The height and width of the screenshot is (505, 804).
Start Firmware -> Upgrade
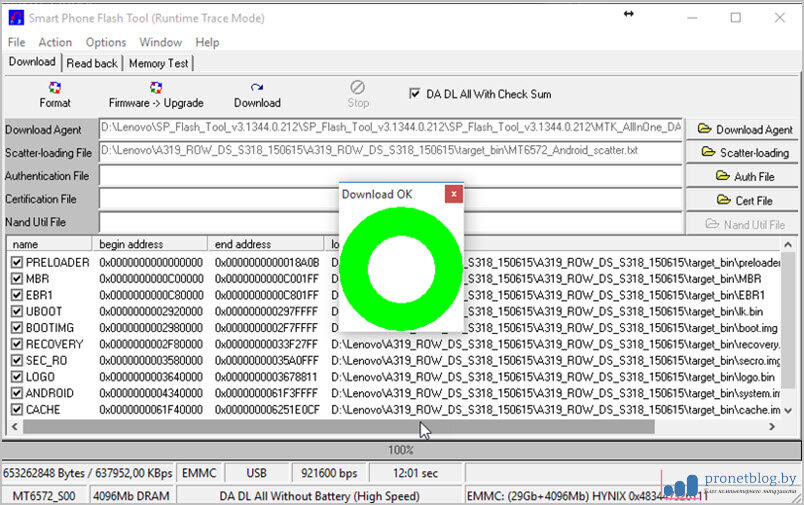pyautogui.click(x=156, y=95)
